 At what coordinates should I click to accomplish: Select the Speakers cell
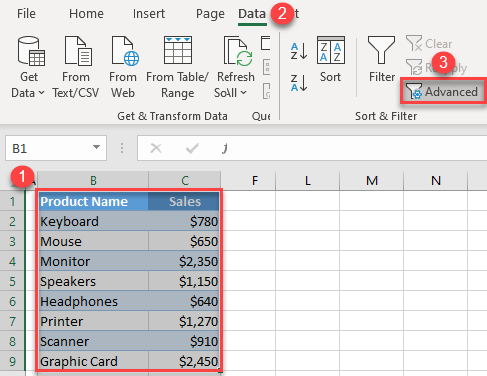93,281
